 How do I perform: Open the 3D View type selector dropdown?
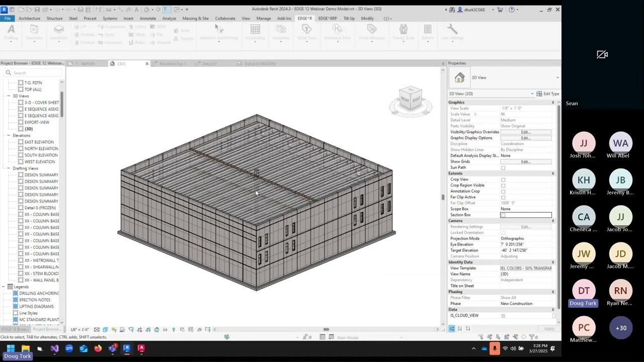tap(557, 78)
